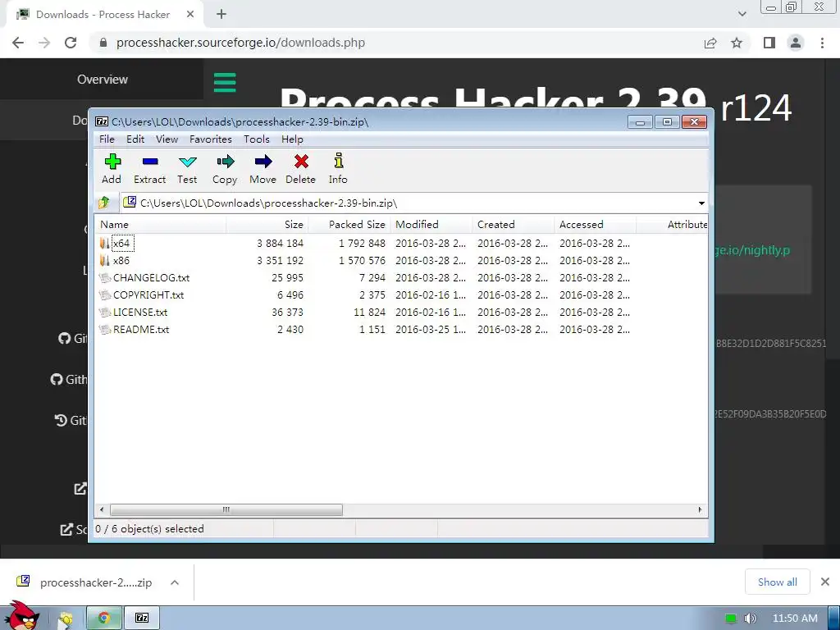Open the Edit menu in 7-Zip

(135, 139)
